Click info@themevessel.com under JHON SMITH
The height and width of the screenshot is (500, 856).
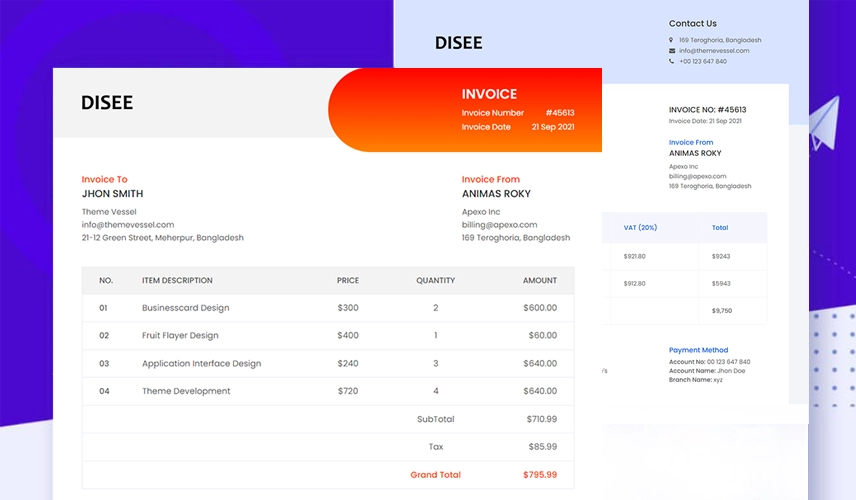(x=128, y=225)
